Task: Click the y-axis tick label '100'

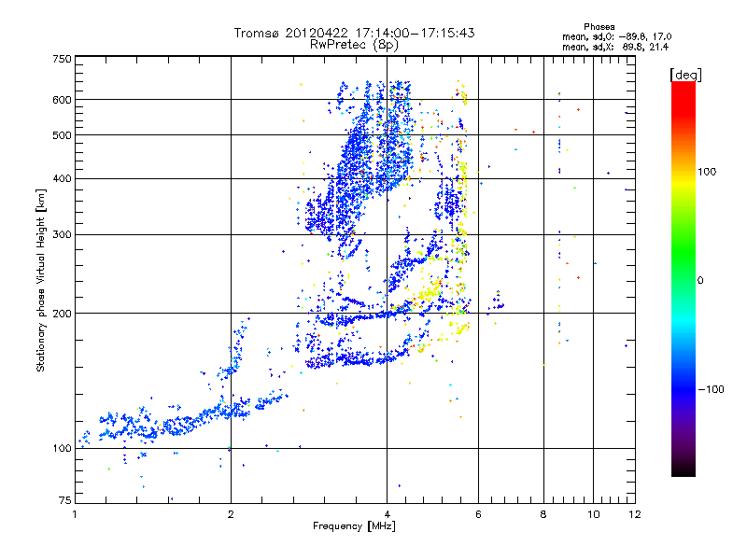Action: tap(63, 448)
